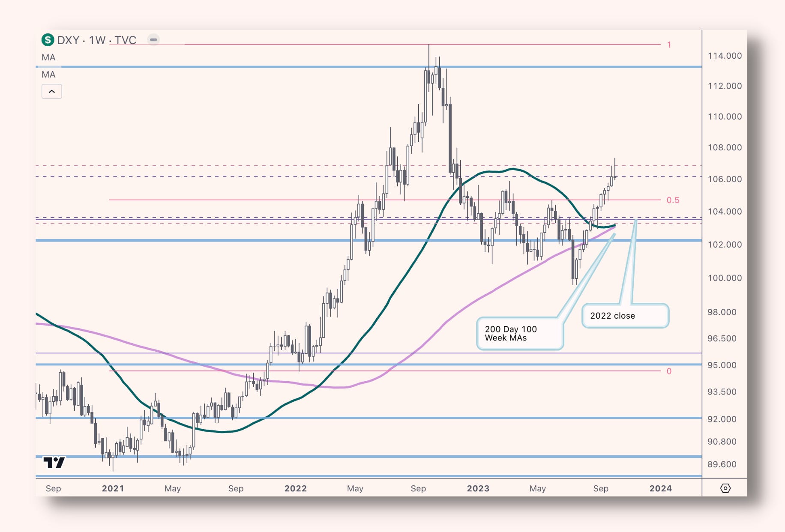Click the 2023 time axis label

[x=478, y=489]
